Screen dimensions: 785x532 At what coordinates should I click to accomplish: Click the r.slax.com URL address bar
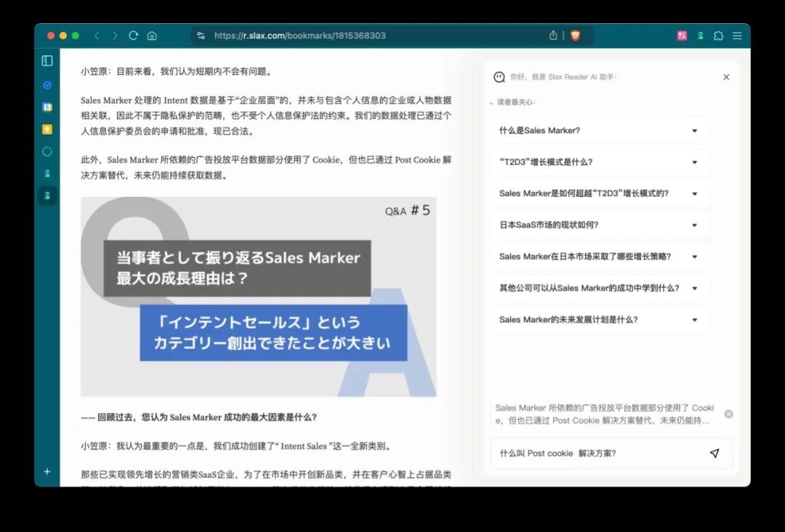pyautogui.click(x=371, y=36)
